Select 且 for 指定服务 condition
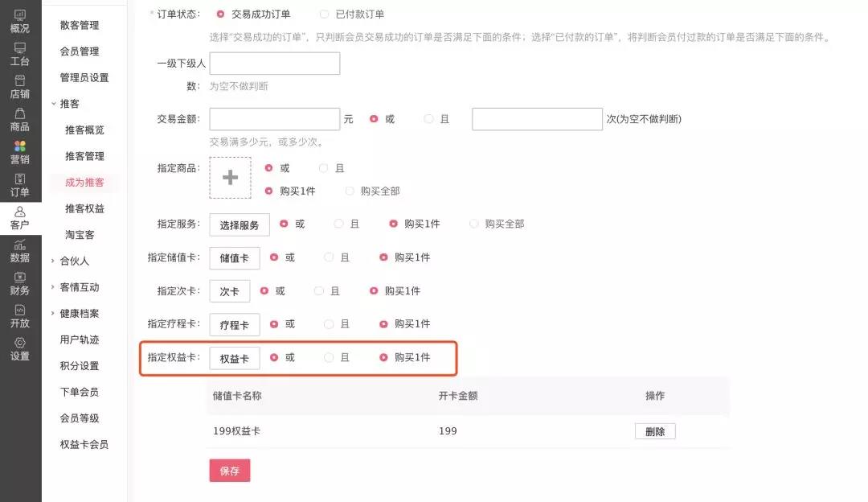Viewport: 868px width, 502px height. [x=339, y=224]
